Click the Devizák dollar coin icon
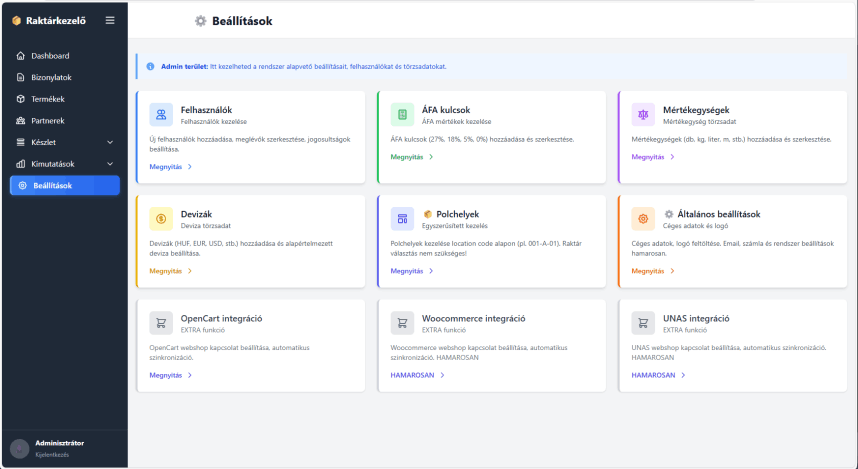Viewport: 858px width, 469px height. click(x=161, y=218)
